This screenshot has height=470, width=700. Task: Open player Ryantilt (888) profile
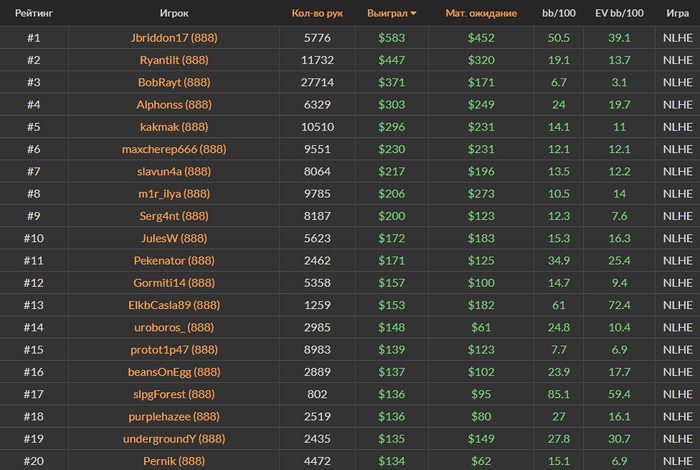[x=174, y=60]
